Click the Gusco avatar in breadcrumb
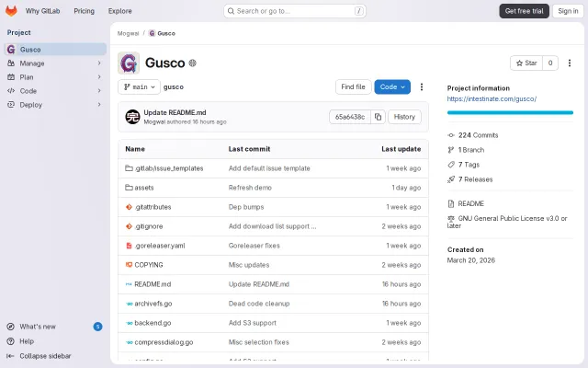The image size is (588, 368). click(152, 33)
